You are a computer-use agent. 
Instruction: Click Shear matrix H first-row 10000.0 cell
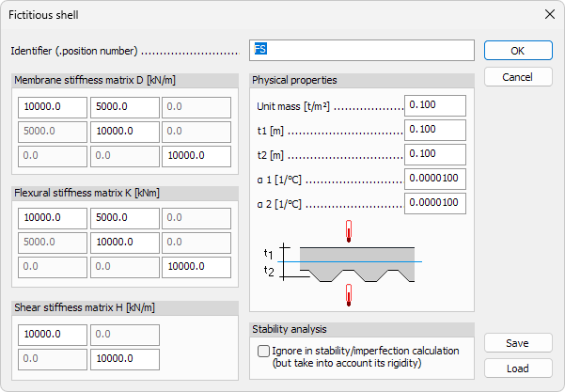pyautogui.click(x=53, y=335)
